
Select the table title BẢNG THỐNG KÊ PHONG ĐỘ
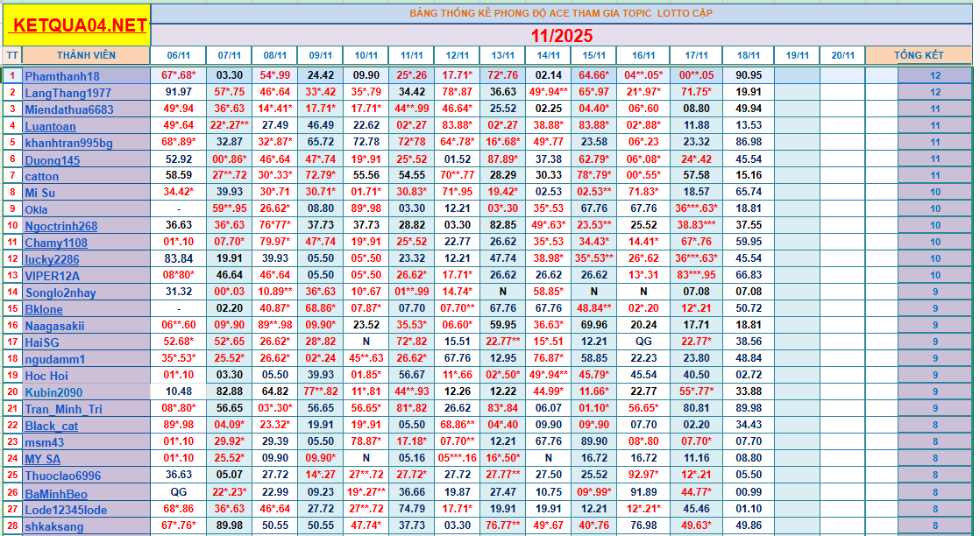(x=561, y=13)
